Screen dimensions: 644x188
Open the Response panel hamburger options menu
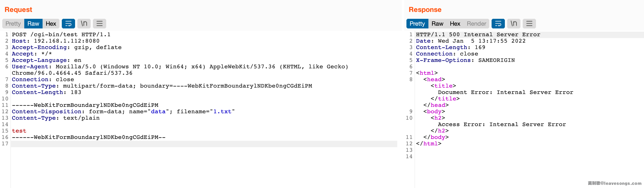pos(529,24)
